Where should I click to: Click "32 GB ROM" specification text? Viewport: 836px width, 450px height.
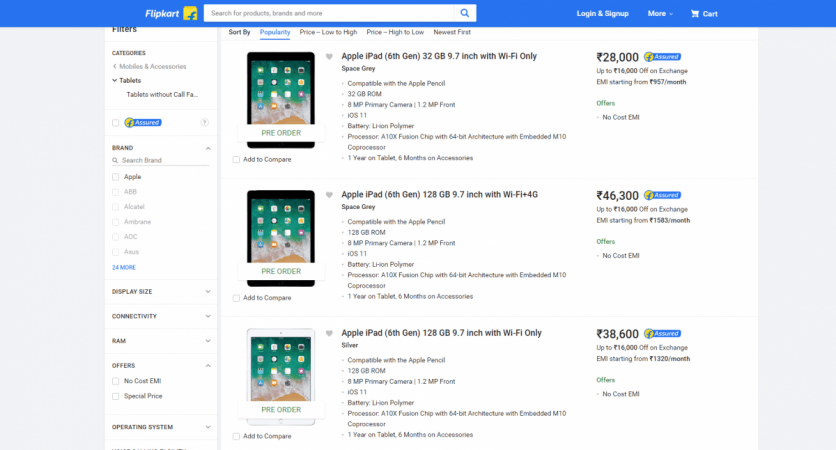(x=365, y=94)
